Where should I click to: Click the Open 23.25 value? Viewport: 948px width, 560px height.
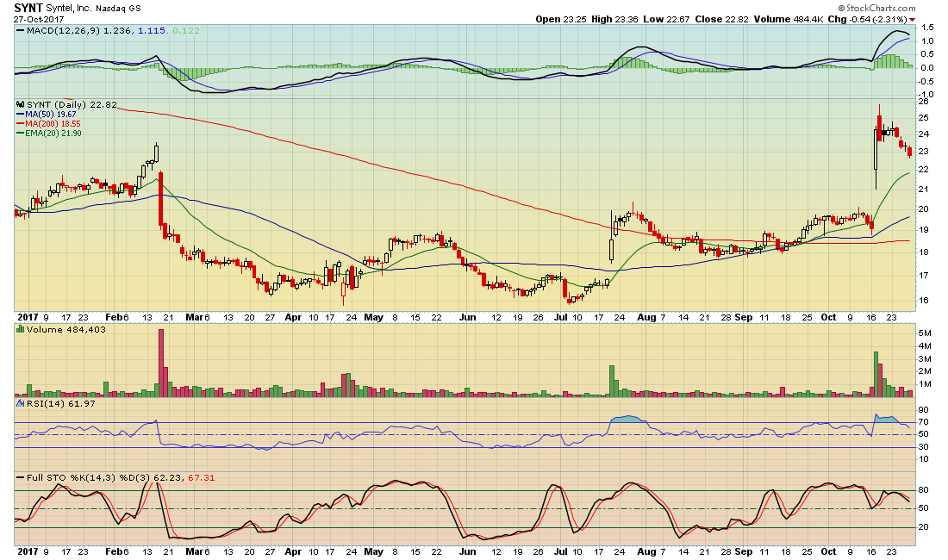click(561, 19)
